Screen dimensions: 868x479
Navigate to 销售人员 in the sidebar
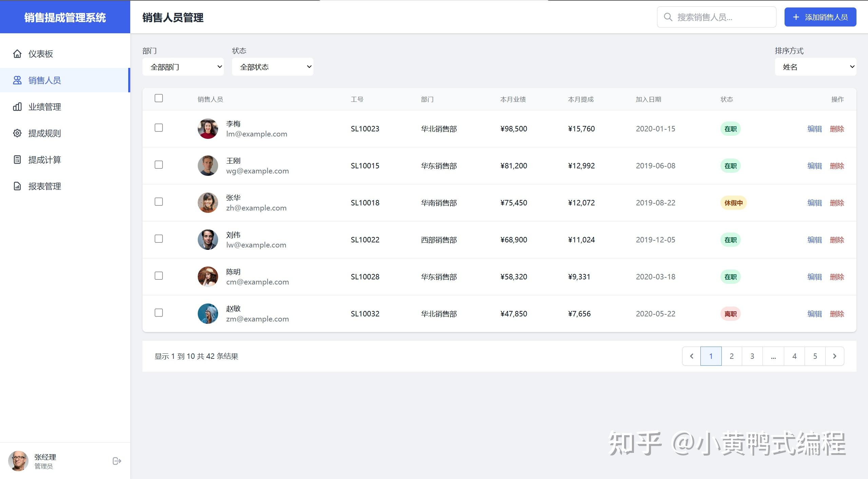click(x=45, y=80)
